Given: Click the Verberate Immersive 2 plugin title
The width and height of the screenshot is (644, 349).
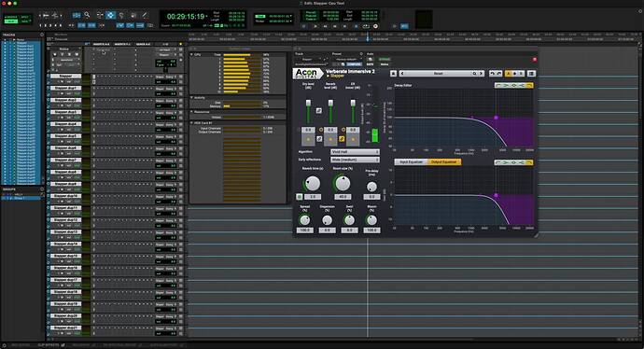Looking at the screenshot, I should tap(350, 72).
